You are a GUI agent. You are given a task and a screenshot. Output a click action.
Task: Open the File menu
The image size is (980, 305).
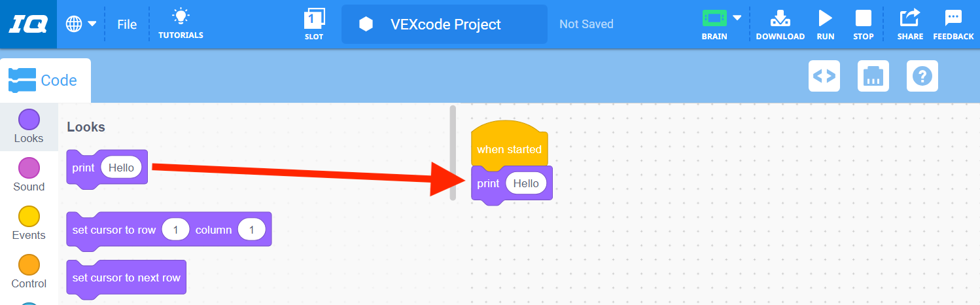[x=127, y=24]
